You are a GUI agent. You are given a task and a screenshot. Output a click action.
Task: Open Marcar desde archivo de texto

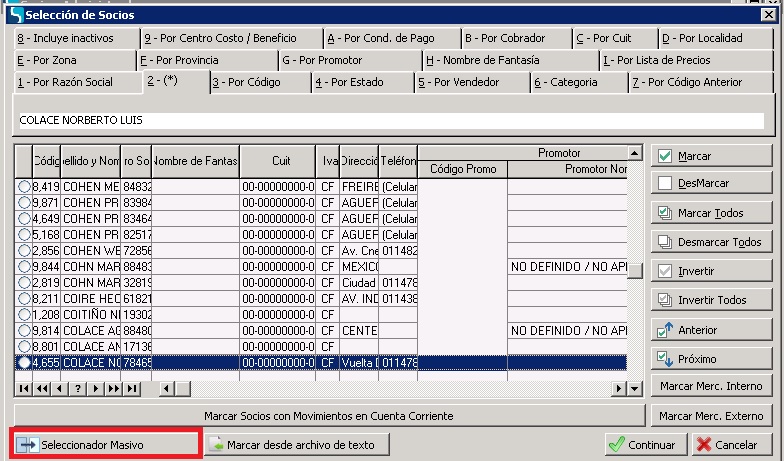pyautogui.click(x=297, y=444)
